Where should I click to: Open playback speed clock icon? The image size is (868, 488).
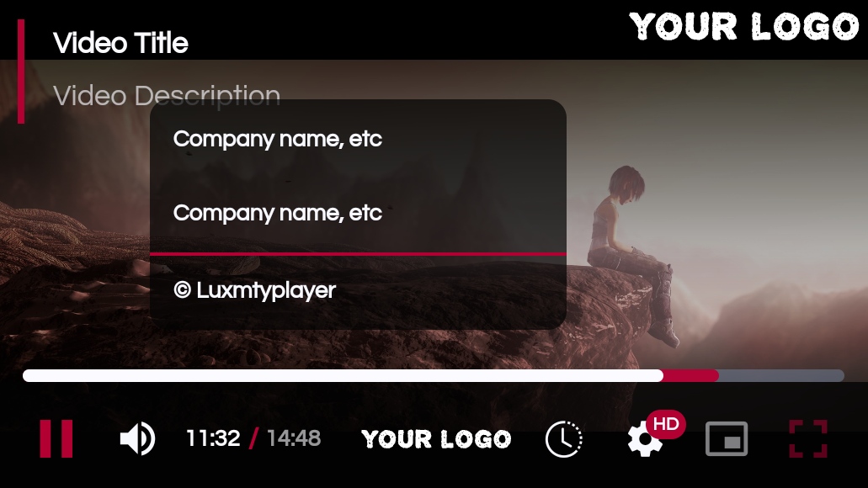point(563,439)
